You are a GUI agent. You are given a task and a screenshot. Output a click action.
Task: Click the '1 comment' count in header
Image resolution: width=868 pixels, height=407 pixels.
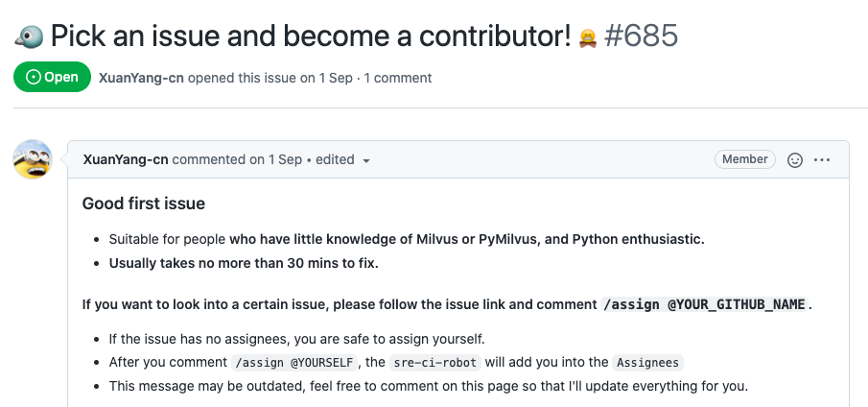click(398, 78)
